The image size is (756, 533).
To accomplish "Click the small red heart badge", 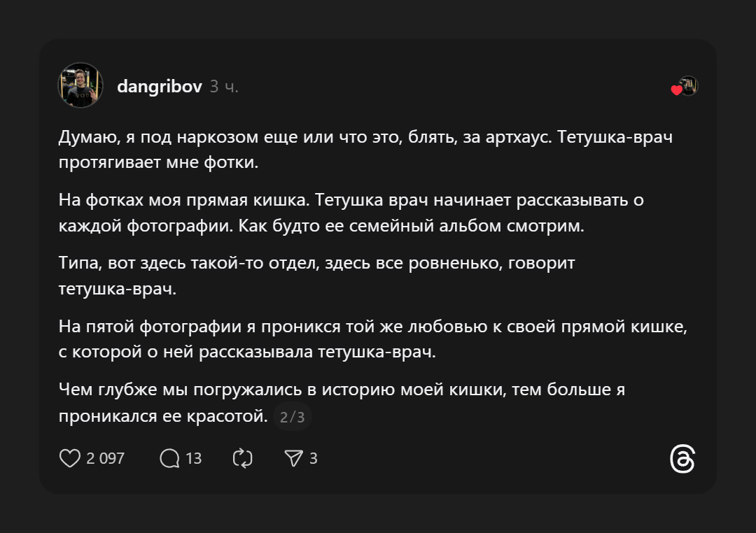I will click(676, 90).
